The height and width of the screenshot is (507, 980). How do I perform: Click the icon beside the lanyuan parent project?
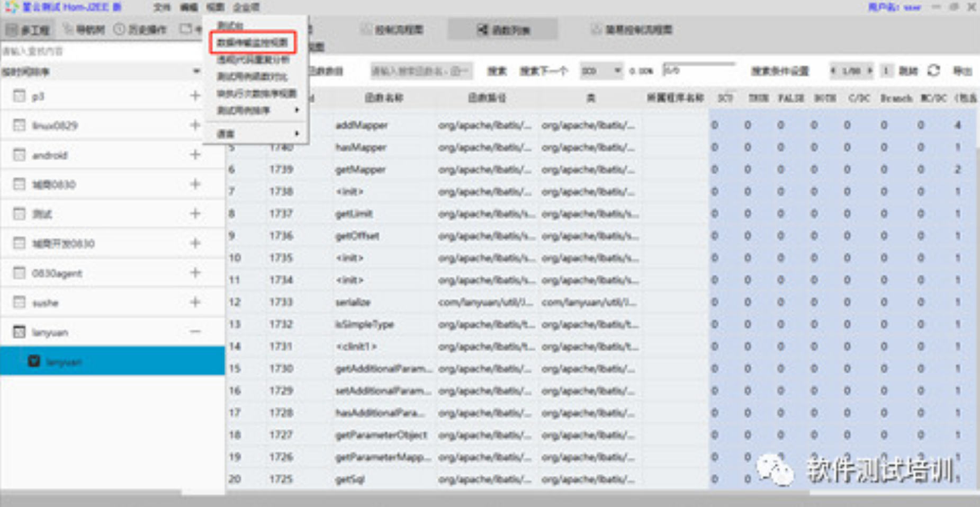[19, 332]
